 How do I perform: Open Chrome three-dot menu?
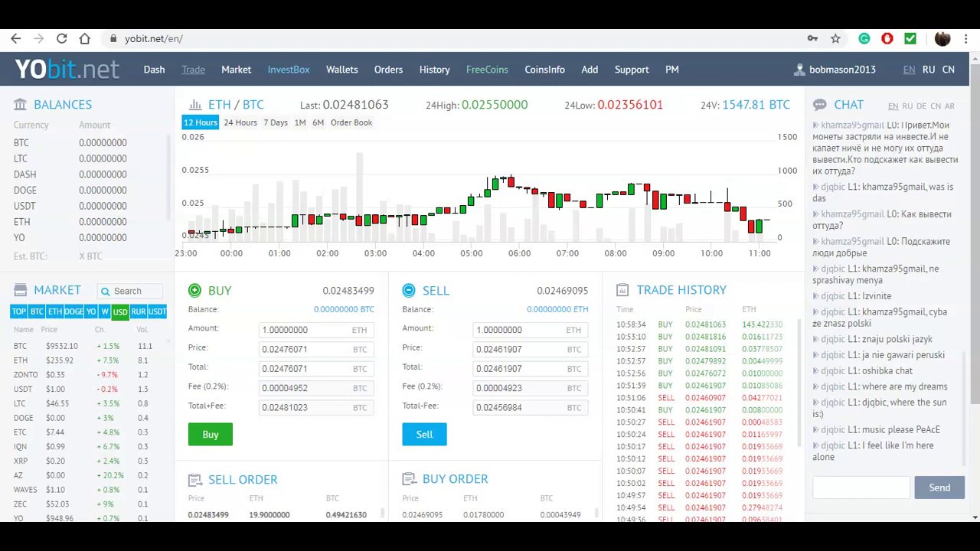coord(968,38)
